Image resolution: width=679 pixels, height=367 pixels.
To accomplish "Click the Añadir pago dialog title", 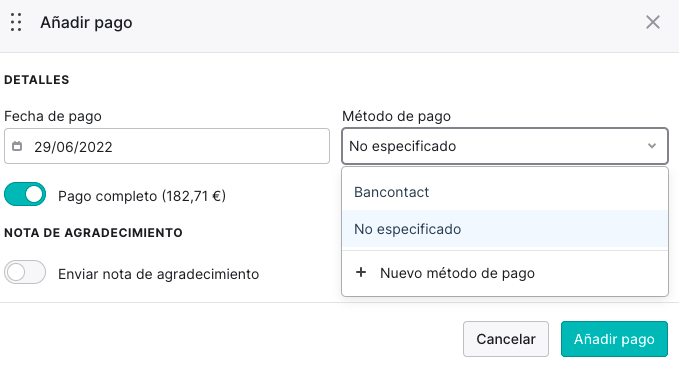I will click(x=86, y=23).
